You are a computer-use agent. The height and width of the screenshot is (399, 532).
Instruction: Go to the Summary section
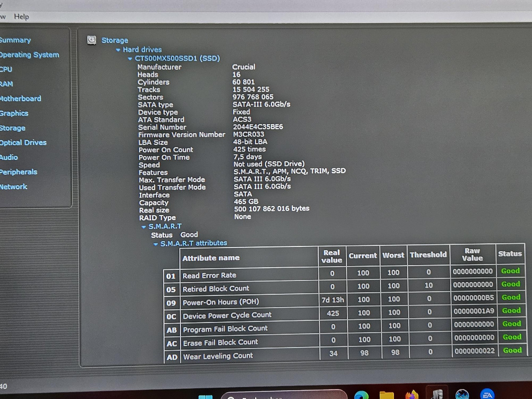(15, 40)
